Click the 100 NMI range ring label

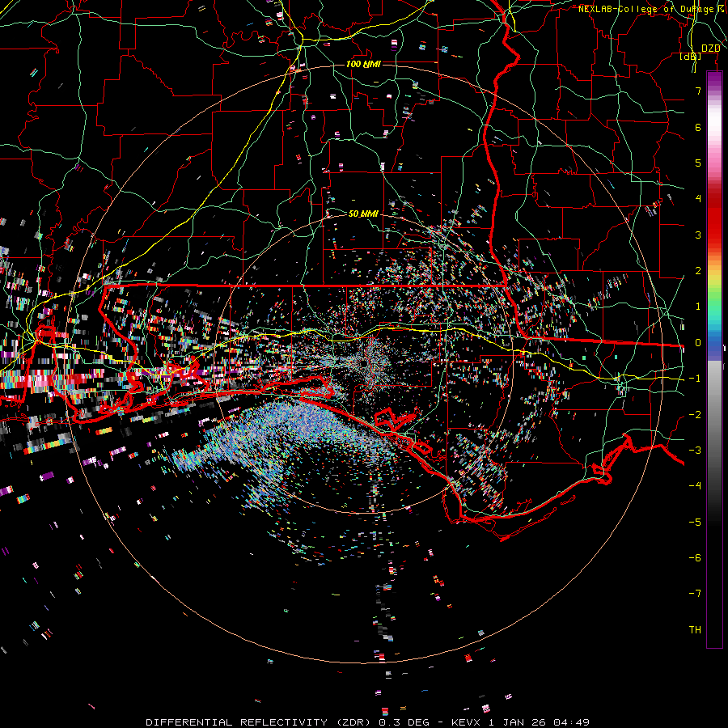(x=363, y=64)
